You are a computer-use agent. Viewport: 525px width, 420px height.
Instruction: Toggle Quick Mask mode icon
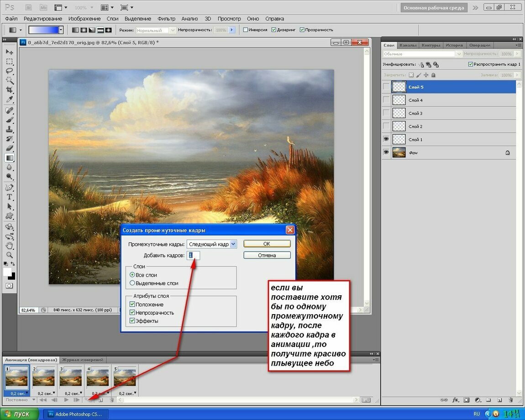pyautogui.click(x=10, y=286)
